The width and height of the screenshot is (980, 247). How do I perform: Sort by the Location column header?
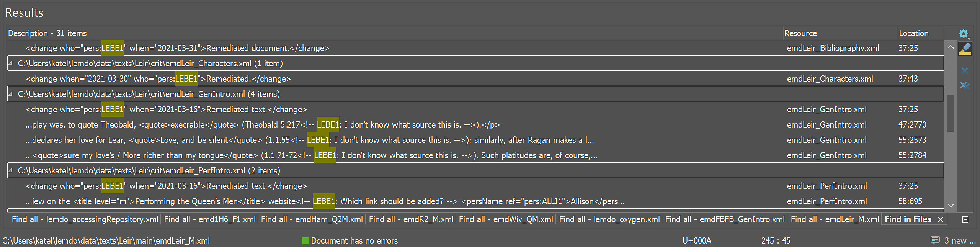click(921, 33)
